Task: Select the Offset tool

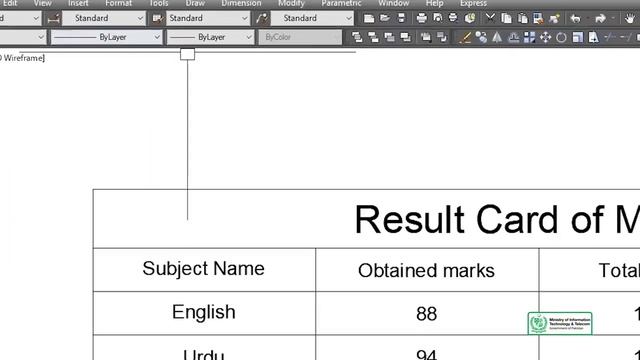Action: [513, 38]
